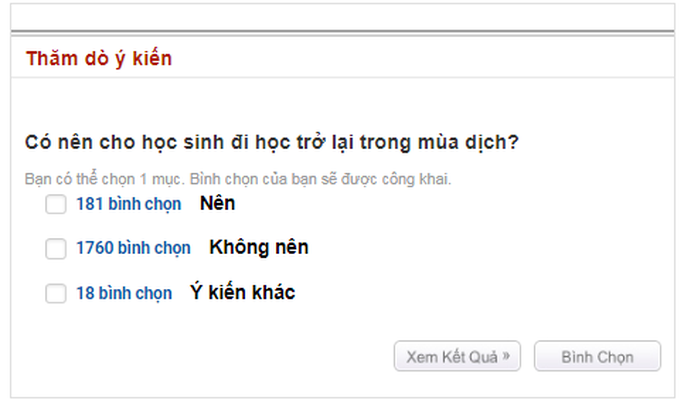684x414 pixels.
Task: Click the poll question about học sinh đi học
Action: click(x=271, y=142)
